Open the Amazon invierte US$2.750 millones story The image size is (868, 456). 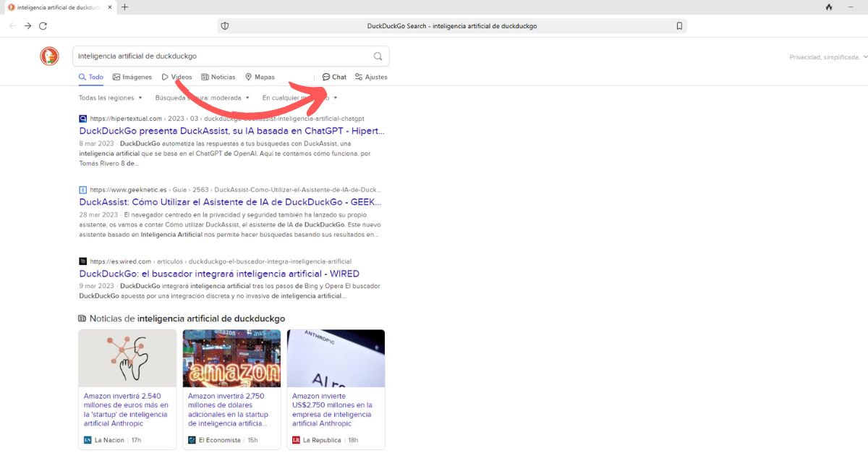333,410
